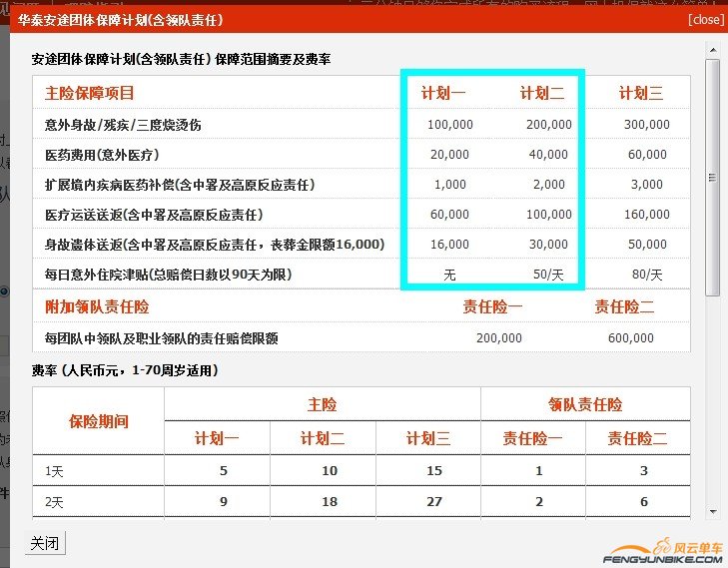
Task: Click the 16,000 value in 计划一 column
Action: coord(449,245)
